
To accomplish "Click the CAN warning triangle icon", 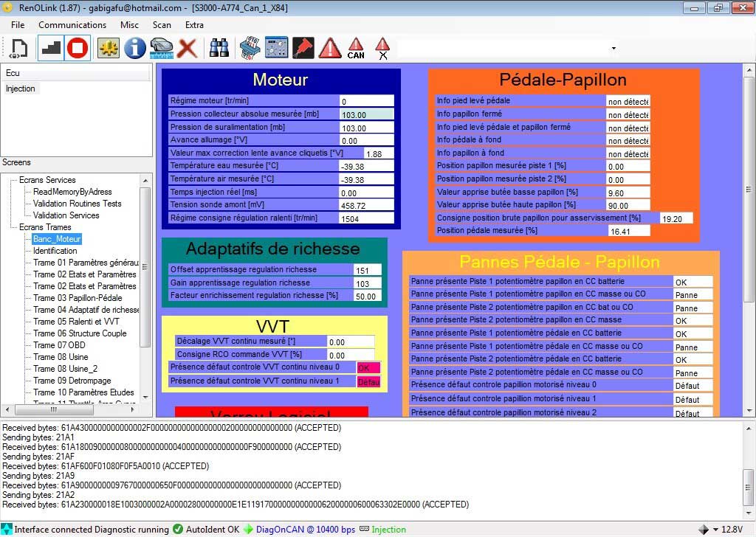I will click(356, 48).
